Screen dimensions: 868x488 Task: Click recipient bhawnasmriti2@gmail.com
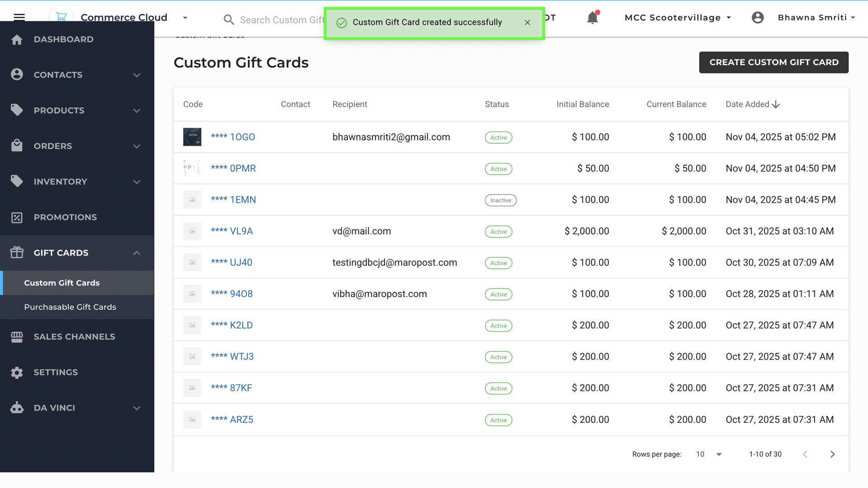coord(391,137)
